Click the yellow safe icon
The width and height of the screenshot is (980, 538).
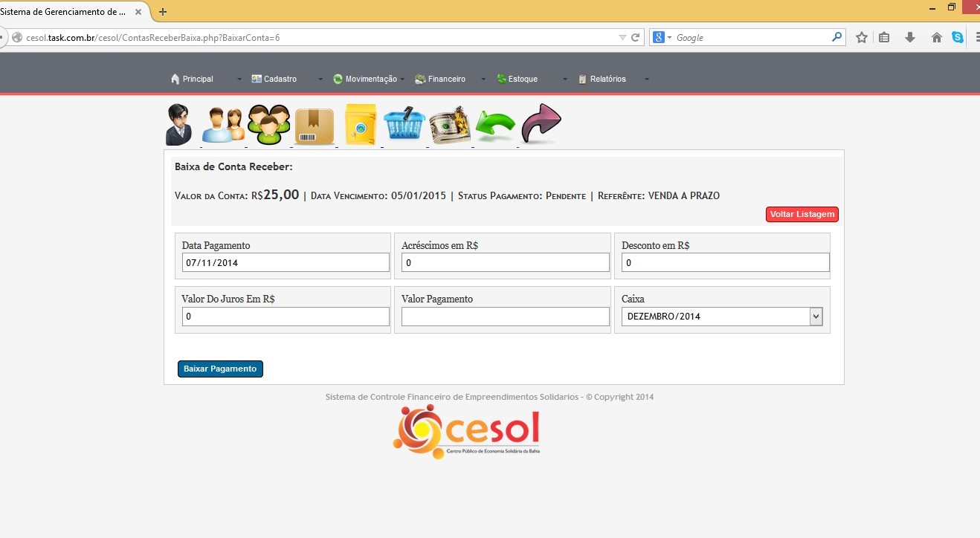tap(361, 125)
